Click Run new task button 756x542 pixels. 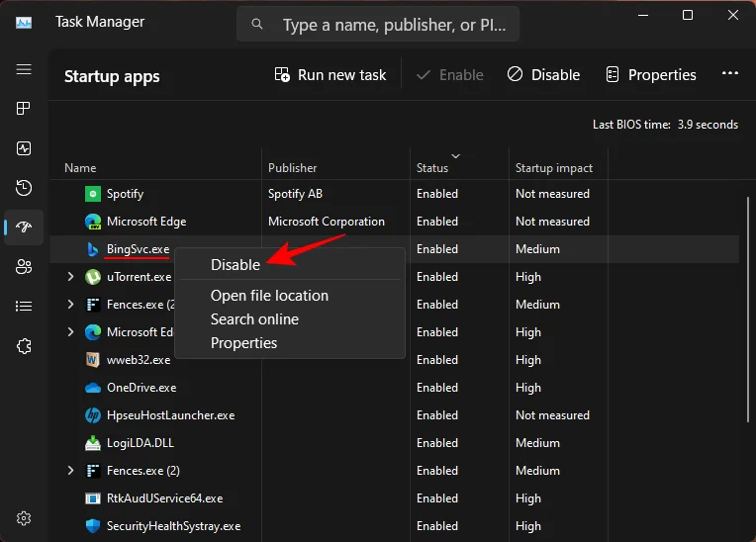point(331,75)
